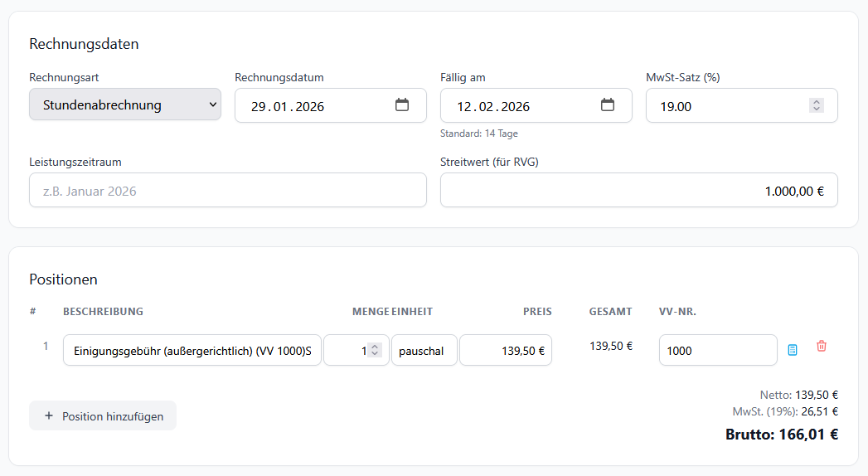Click into the Streitwert (für RVG) field
Image resolution: width=868 pixels, height=476 pixels.
point(638,190)
